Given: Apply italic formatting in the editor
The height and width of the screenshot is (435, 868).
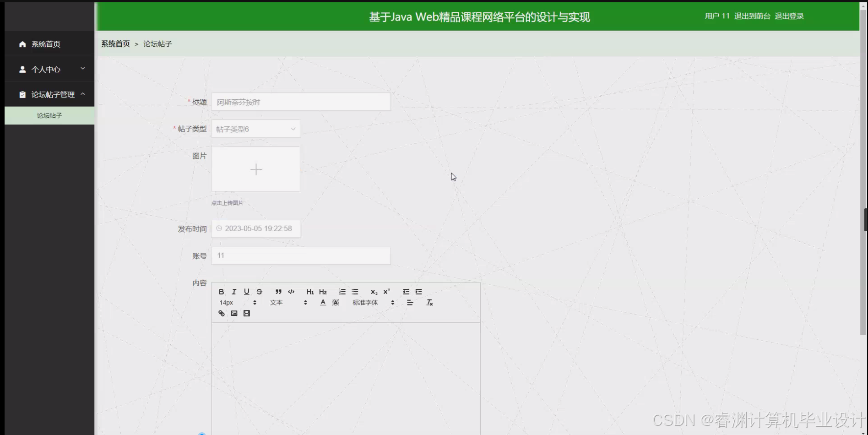Looking at the screenshot, I should coord(234,291).
